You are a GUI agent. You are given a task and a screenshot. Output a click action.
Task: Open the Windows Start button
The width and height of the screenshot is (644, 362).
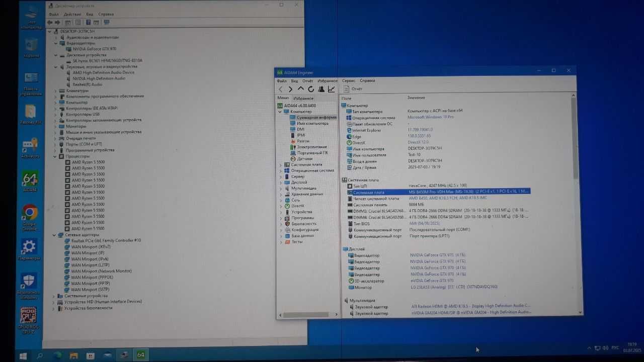tap(23, 355)
